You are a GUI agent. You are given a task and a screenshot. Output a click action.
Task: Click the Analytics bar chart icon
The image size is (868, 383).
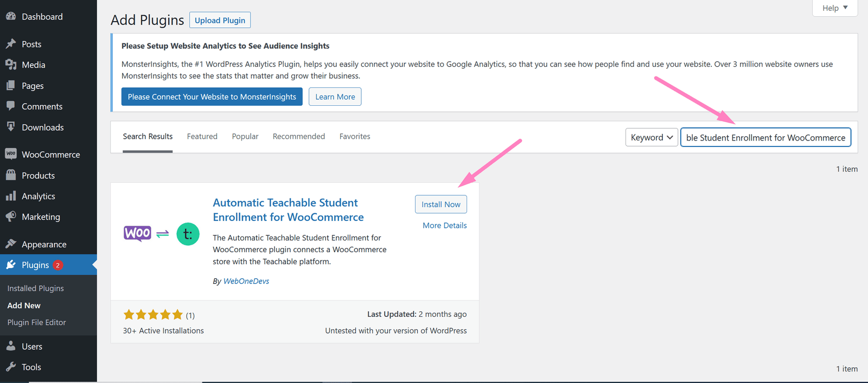(11, 196)
